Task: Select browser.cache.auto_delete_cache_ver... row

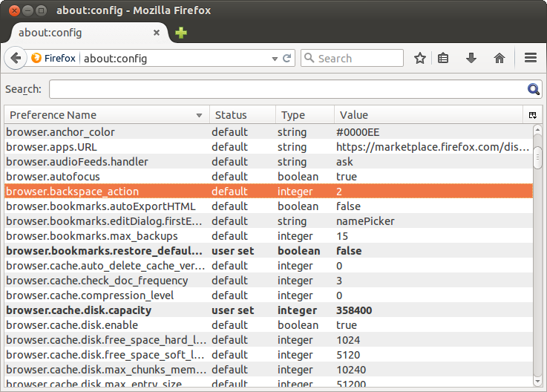Action: tap(269, 266)
